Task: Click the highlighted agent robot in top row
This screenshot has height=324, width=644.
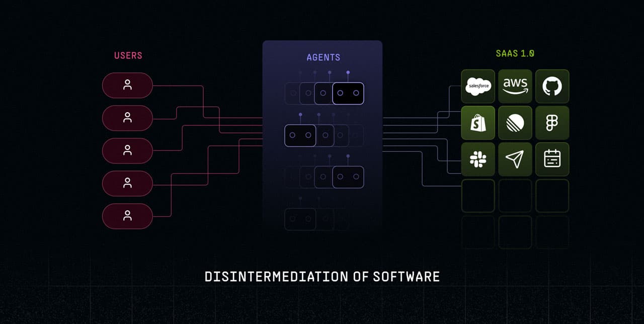Action: 348,93
